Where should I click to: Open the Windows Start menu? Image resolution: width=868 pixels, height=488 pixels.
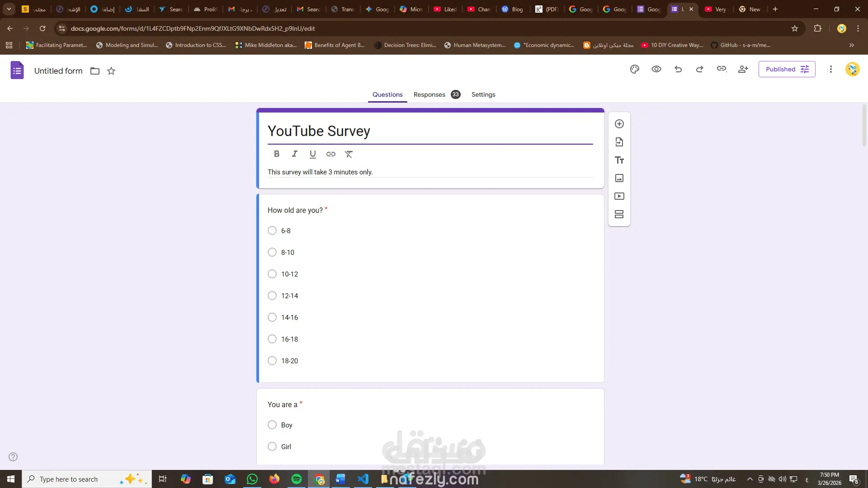click(11, 479)
